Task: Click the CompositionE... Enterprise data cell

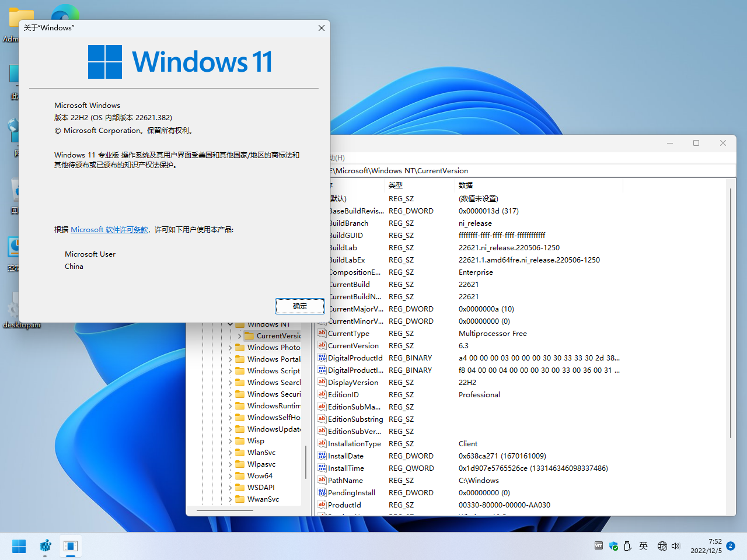Action: point(476,272)
